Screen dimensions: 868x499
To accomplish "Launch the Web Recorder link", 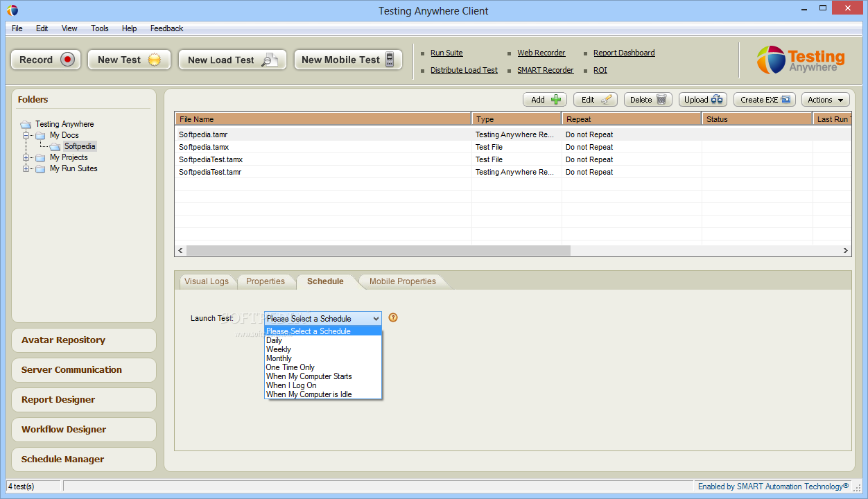I will click(541, 53).
